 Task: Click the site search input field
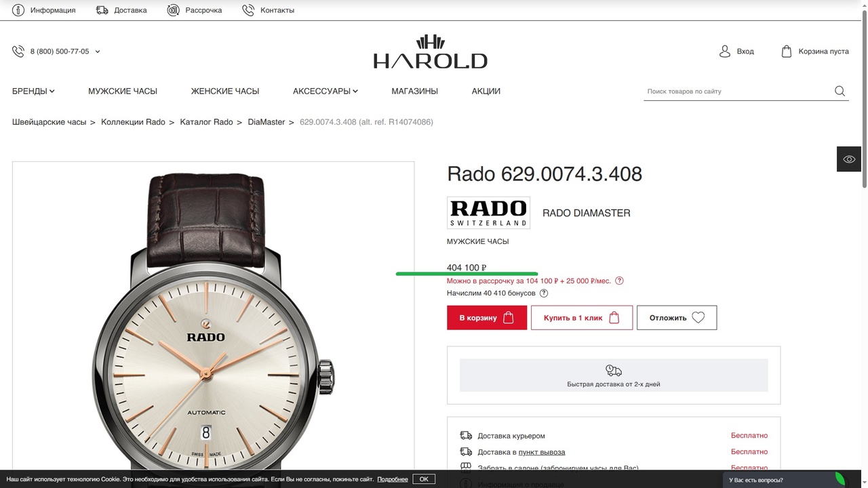pos(738,91)
